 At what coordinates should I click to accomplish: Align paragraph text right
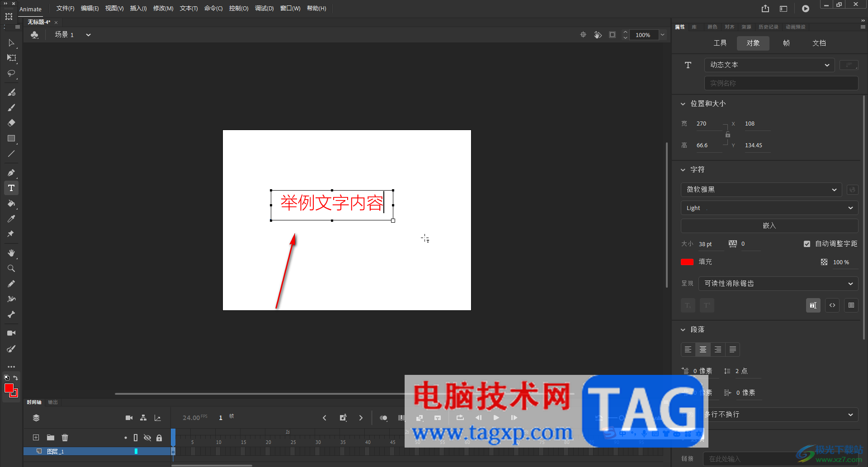click(718, 350)
